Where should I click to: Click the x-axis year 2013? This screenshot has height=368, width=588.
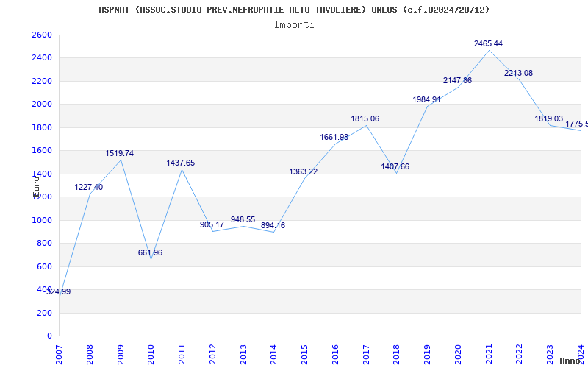click(243, 355)
